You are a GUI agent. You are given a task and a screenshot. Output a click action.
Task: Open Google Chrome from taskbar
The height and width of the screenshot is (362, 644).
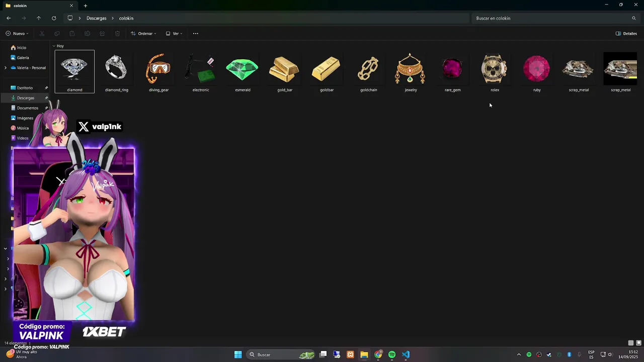378,354
